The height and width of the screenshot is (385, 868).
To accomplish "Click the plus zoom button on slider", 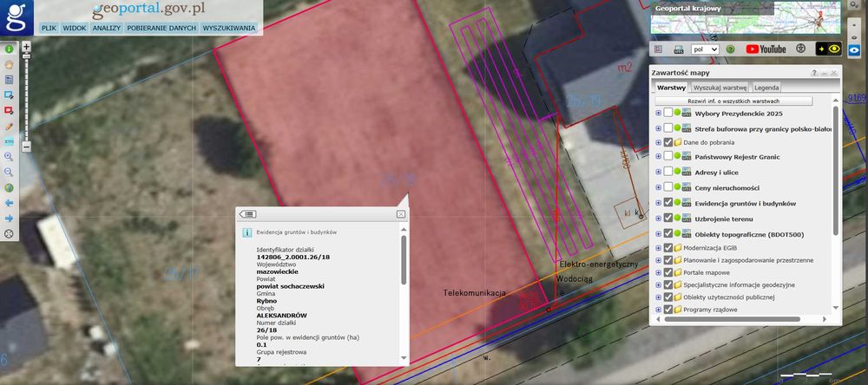I will 26,47.
